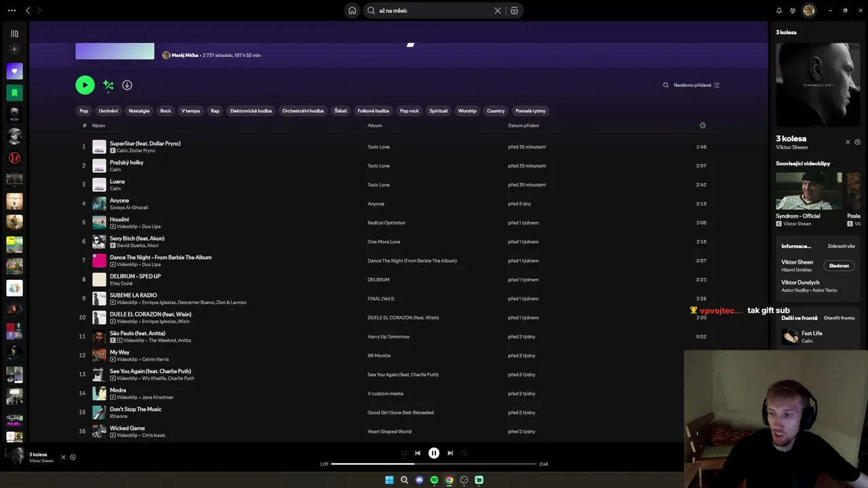Skip to the previous track
868x488 pixels.
click(418, 453)
